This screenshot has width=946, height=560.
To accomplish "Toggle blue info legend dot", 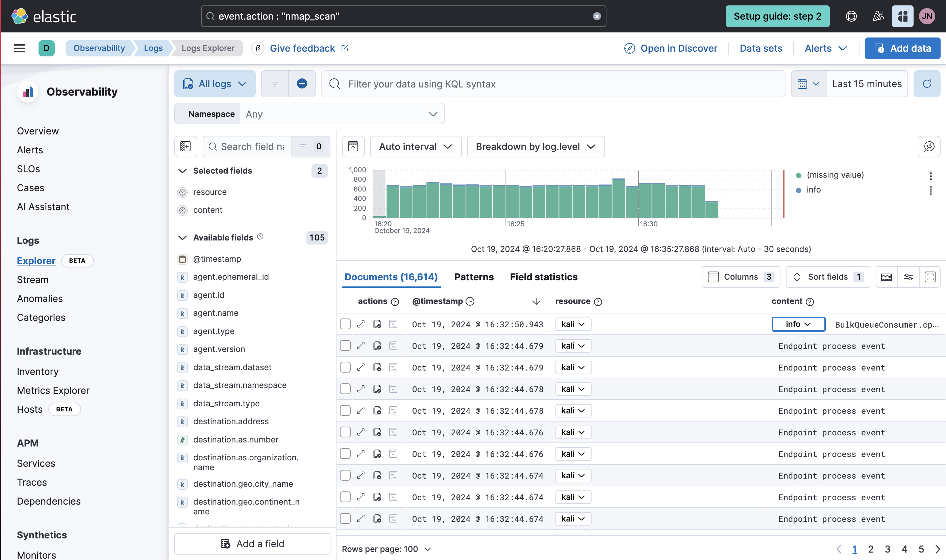I will (x=798, y=190).
